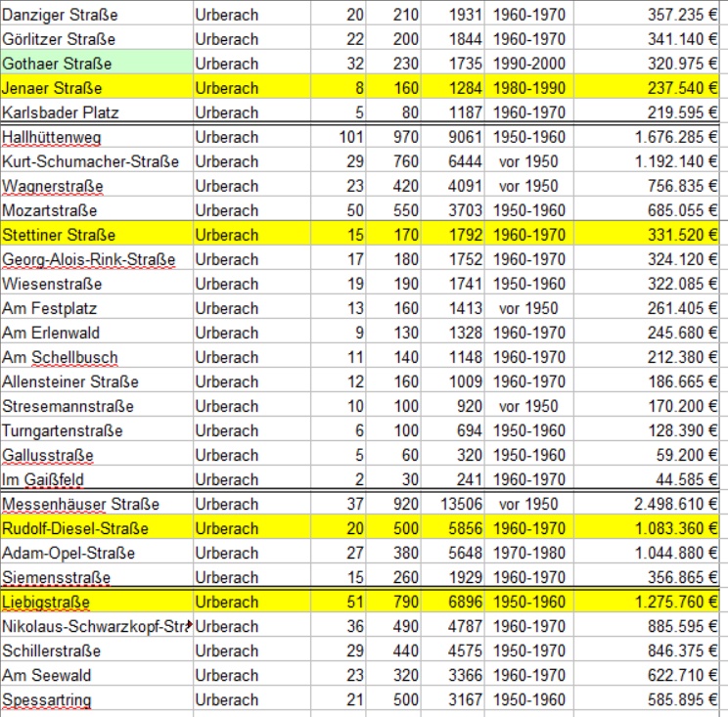The width and height of the screenshot is (728, 717).
Task: Click the Spessartring street name cell
Action: (x=95, y=699)
